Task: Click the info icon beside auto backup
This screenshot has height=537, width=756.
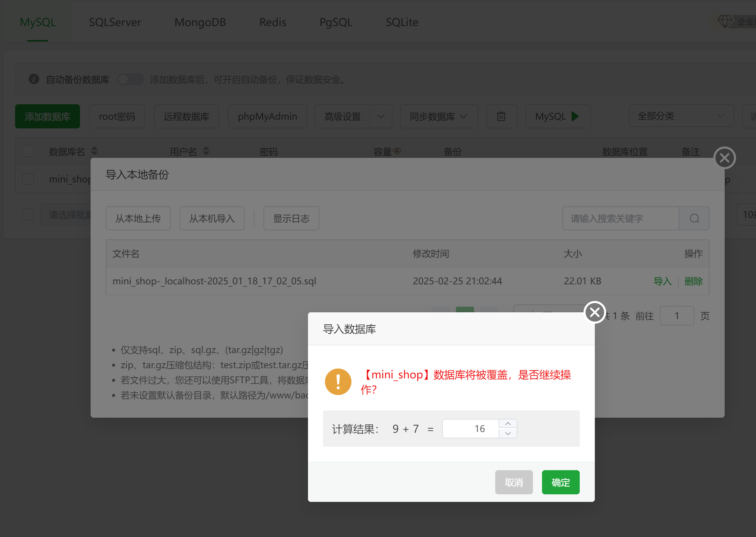Action: coord(34,79)
